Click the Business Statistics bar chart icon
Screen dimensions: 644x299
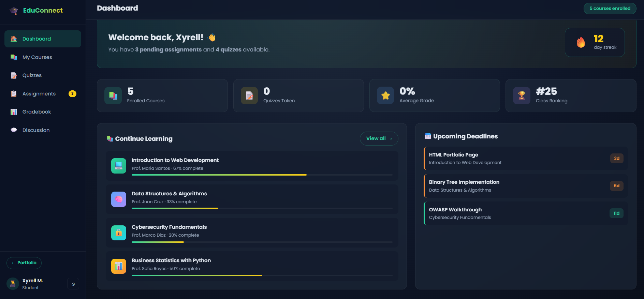click(x=119, y=266)
